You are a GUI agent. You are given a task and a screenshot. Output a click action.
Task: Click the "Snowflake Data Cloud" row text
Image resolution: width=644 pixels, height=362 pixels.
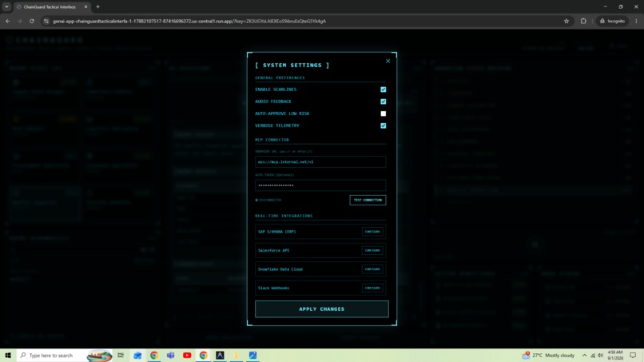(x=280, y=269)
